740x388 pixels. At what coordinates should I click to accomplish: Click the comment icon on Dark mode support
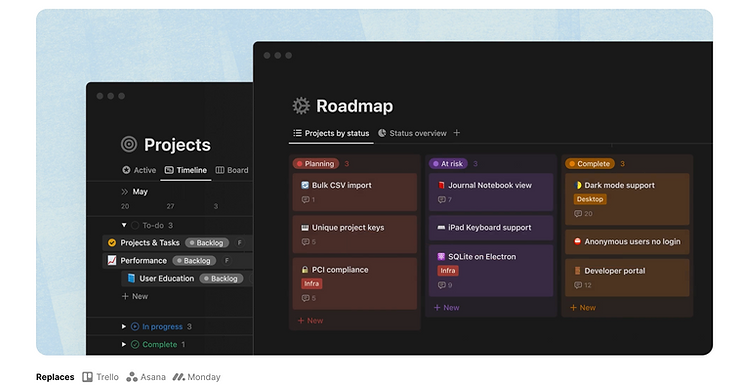tap(578, 214)
